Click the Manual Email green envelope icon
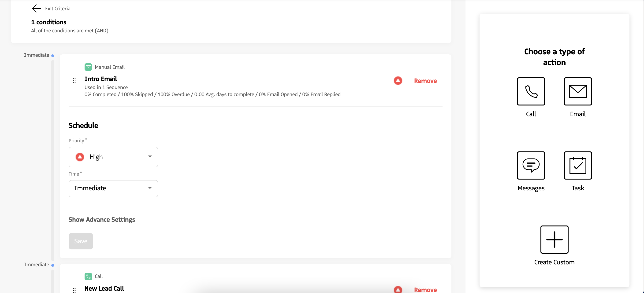Image resolution: width=644 pixels, height=293 pixels. click(88, 67)
